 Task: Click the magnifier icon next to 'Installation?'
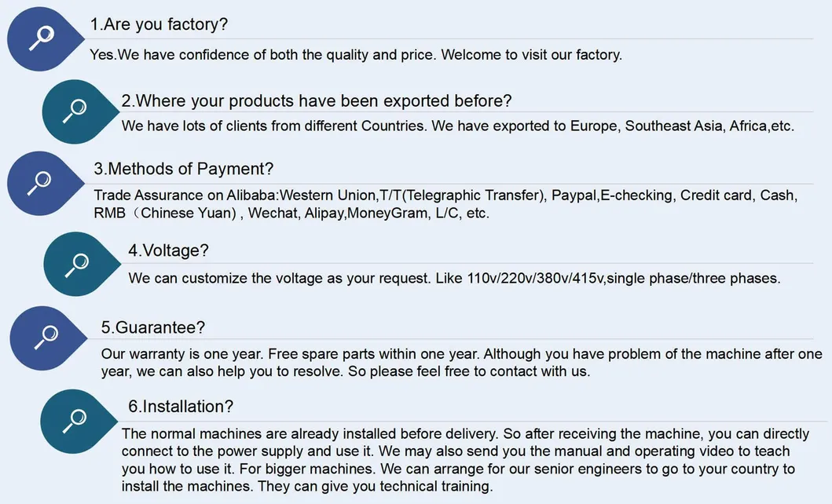74,420
